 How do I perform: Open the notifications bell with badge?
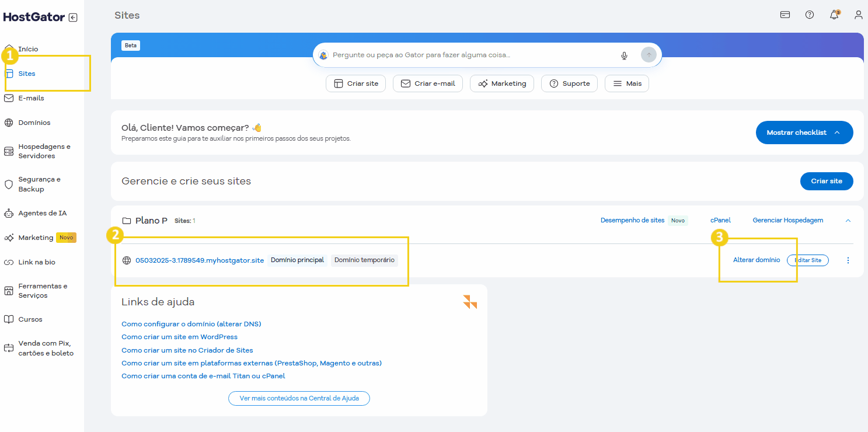coord(834,15)
